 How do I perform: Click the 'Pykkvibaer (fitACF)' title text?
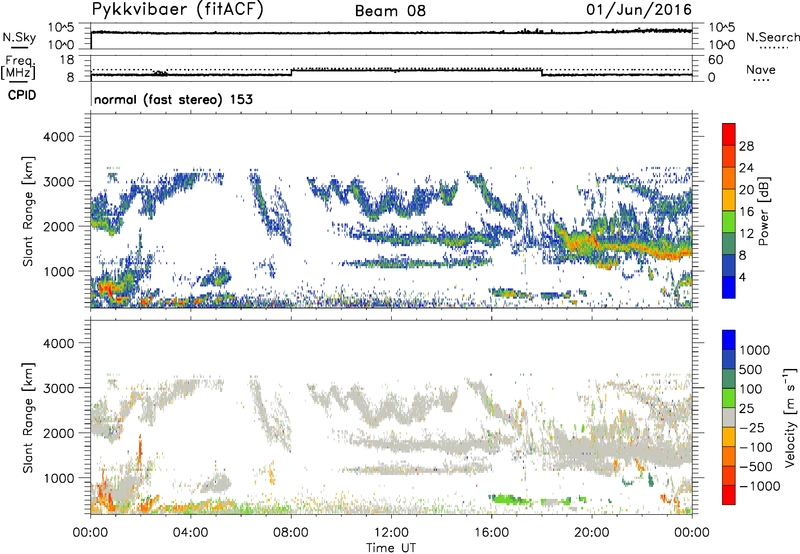point(178,10)
